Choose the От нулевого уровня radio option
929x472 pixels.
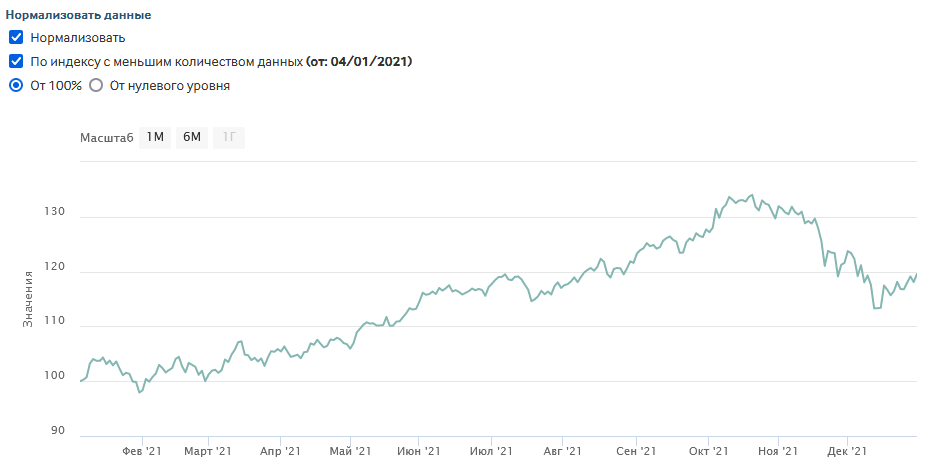click(96, 86)
